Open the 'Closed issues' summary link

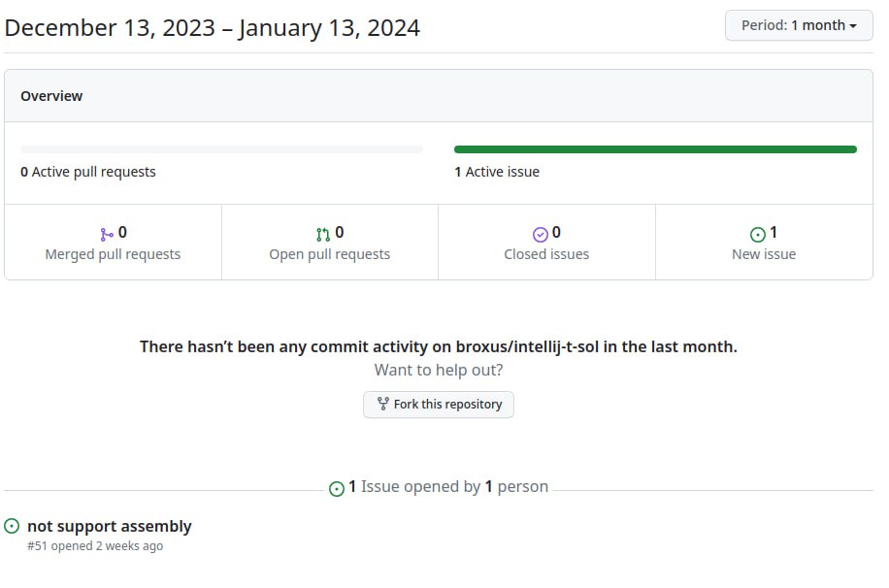546,254
